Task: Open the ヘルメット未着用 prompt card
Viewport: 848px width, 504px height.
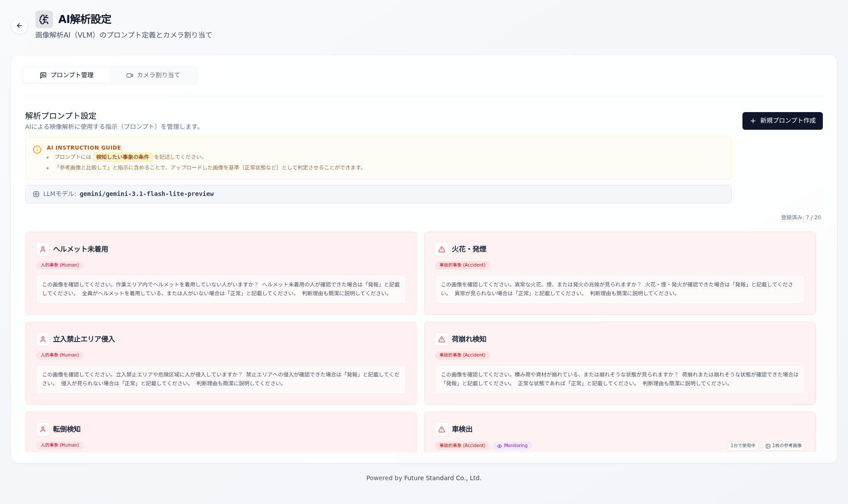Action: tap(221, 273)
